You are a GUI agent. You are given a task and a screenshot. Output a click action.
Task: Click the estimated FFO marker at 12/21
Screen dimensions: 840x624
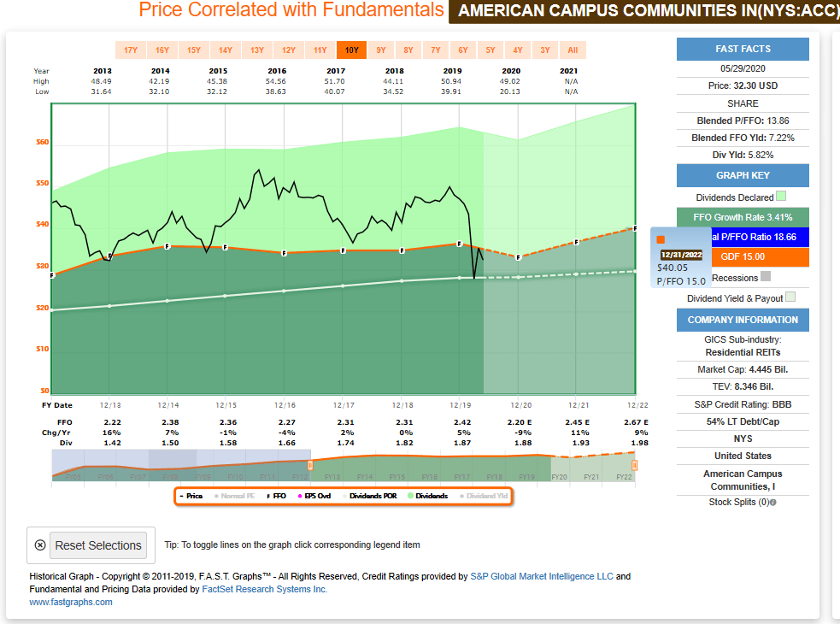[577, 242]
